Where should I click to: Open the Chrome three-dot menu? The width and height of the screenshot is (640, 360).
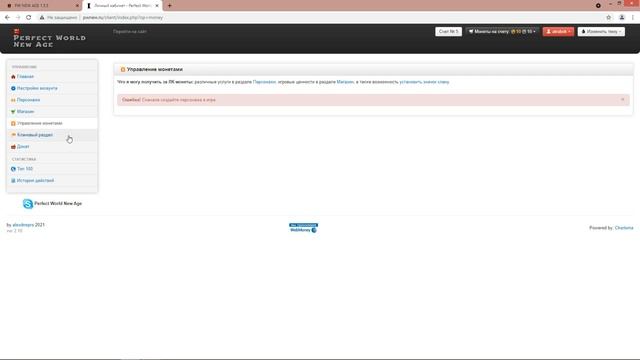tap(633, 18)
